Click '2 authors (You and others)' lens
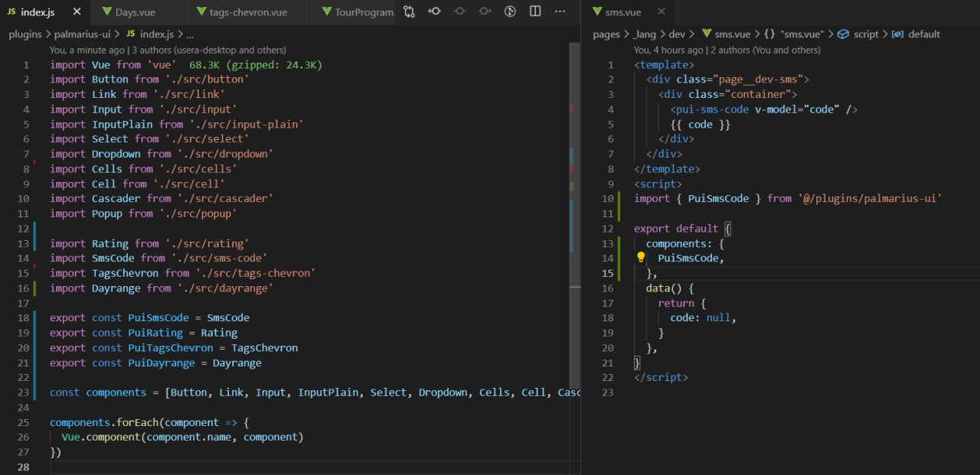 pos(765,50)
